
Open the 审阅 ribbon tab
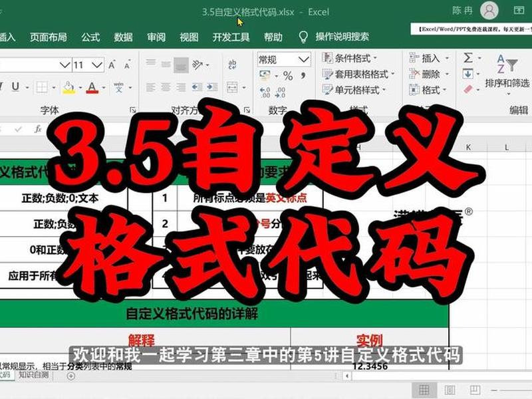pyautogui.click(x=156, y=37)
